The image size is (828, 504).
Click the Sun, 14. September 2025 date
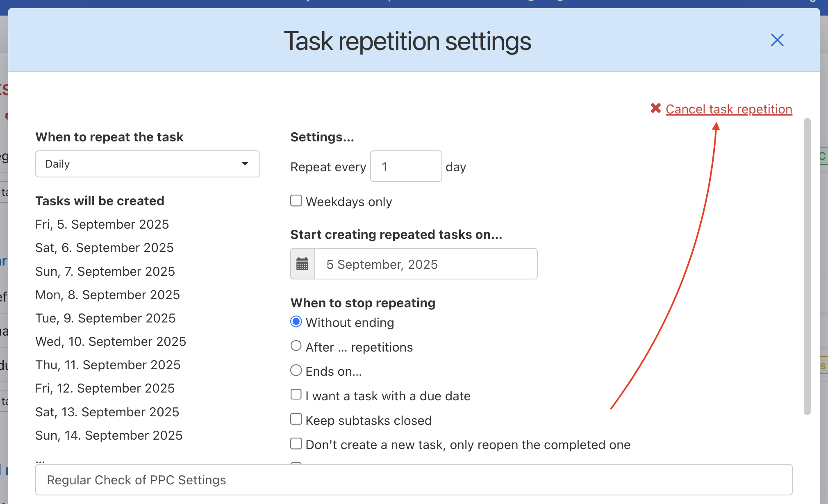[109, 435]
